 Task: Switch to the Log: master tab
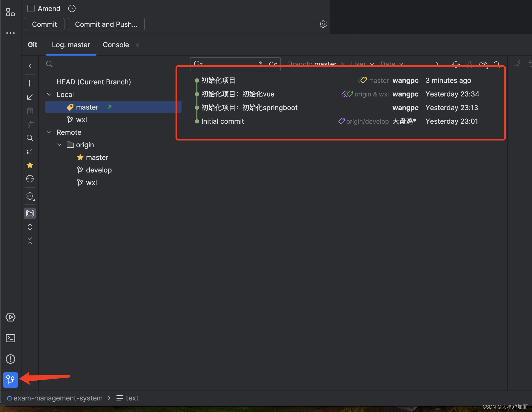point(70,45)
